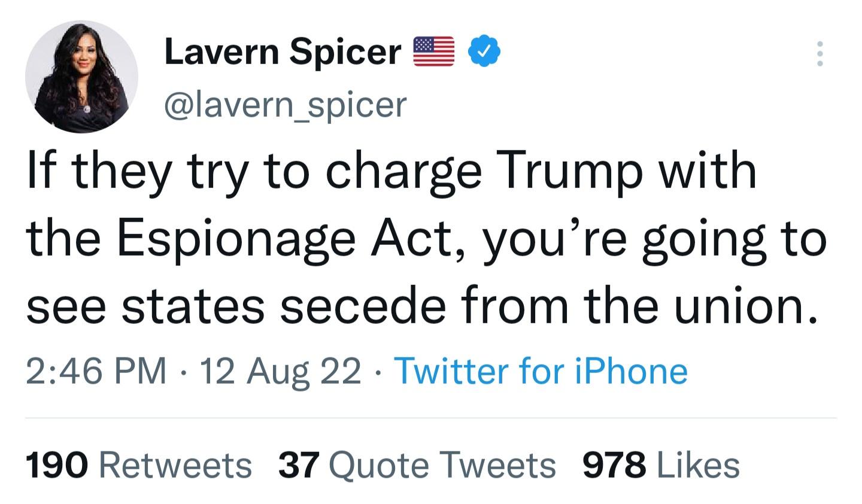Click the display name Lavern Spicer
The image size is (862, 504).
click(x=282, y=51)
